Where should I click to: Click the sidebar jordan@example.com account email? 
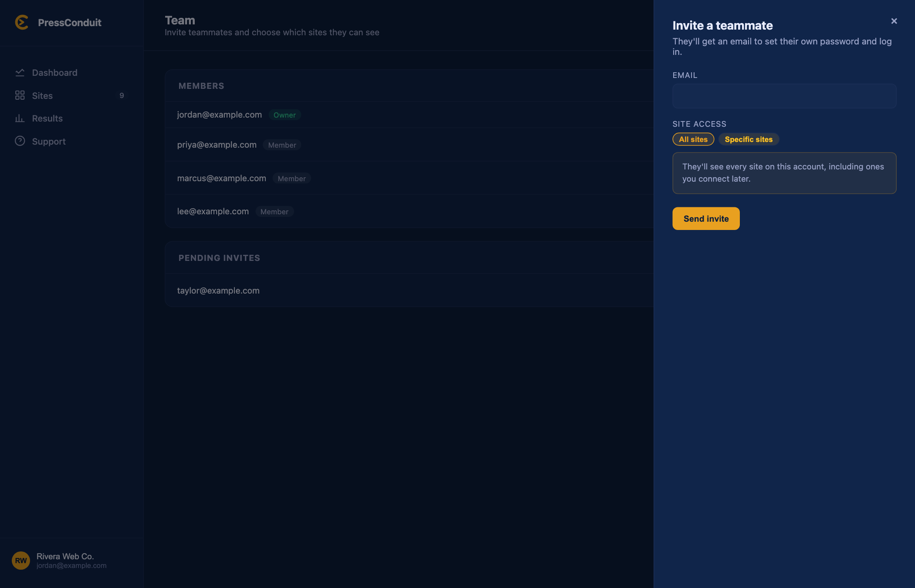coord(71,565)
